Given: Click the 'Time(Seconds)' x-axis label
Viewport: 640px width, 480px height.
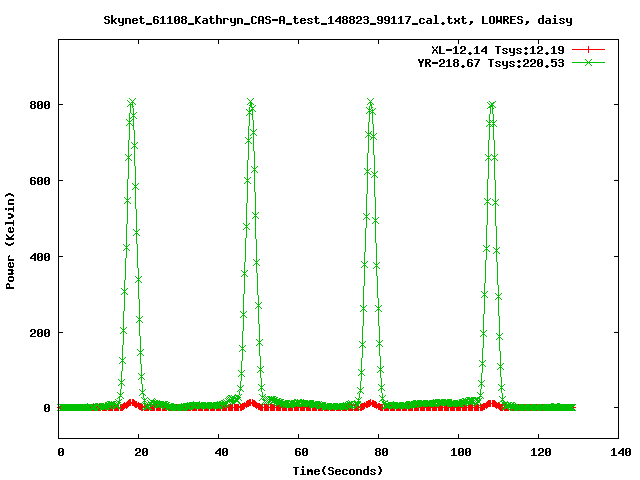Looking at the screenshot, I should coord(338,471).
